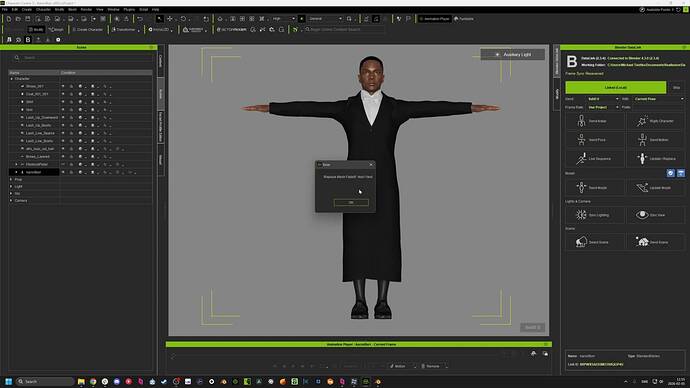Open the Send mode dropdown in DataLink
This screenshot has width=690, height=388.
(x=603, y=99)
